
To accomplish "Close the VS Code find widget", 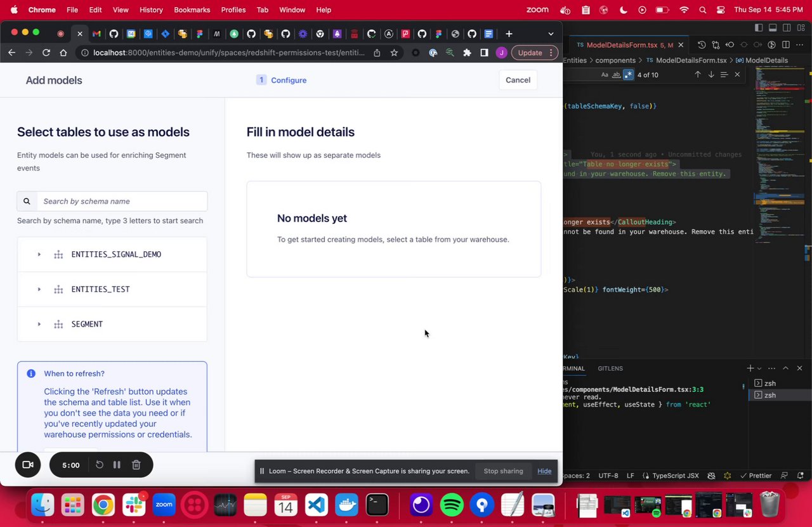I will coord(737,75).
